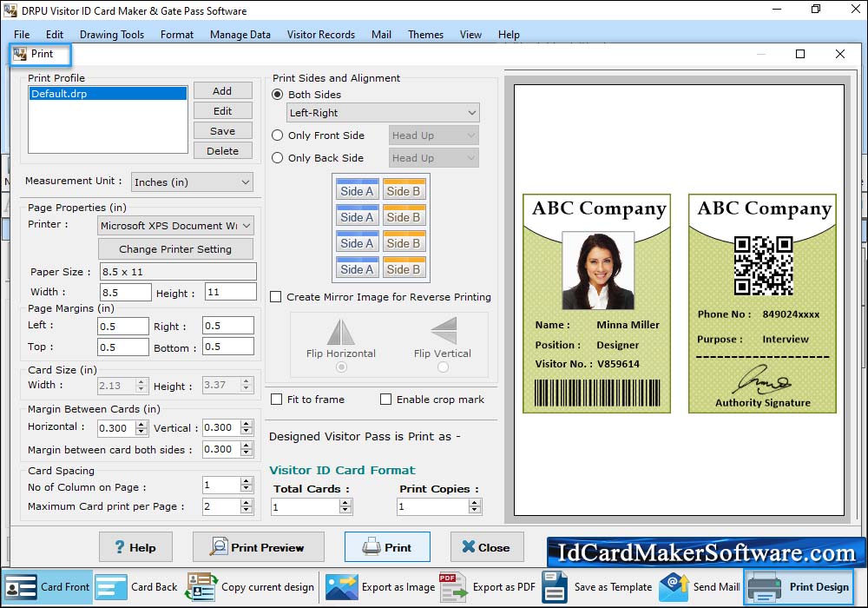Adjust the Horizontal margin stepper

pyautogui.click(x=141, y=428)
